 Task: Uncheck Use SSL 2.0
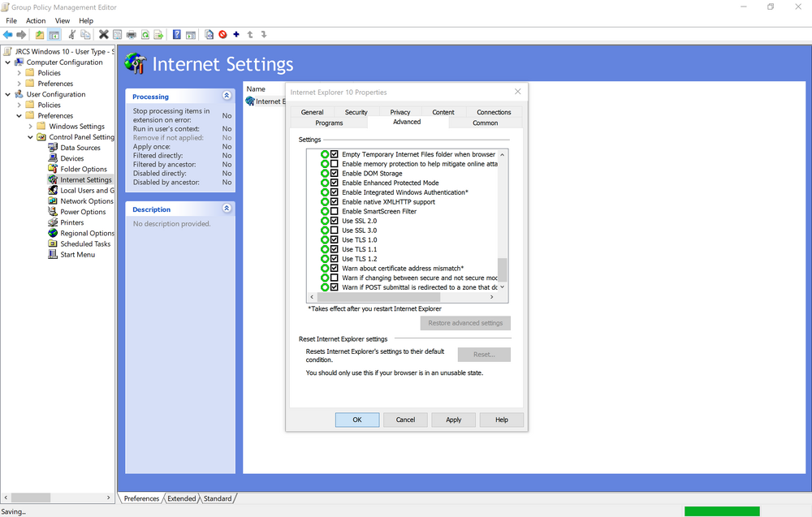[x=335, y=221]
